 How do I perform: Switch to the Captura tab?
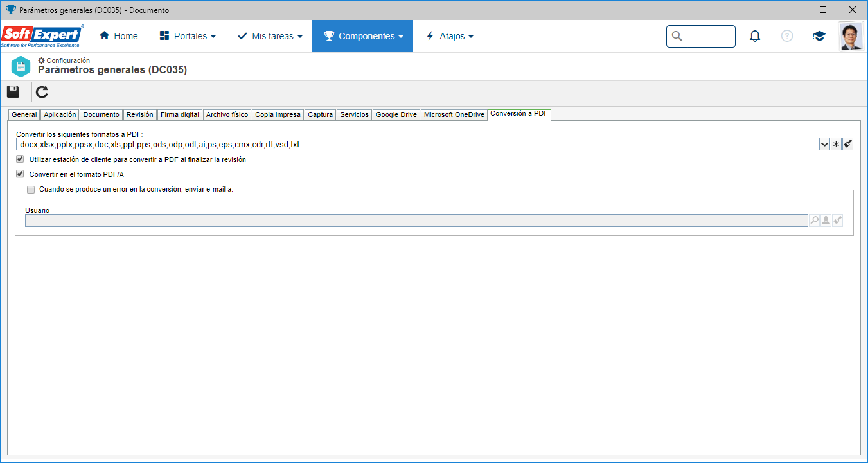coord(320,114)
